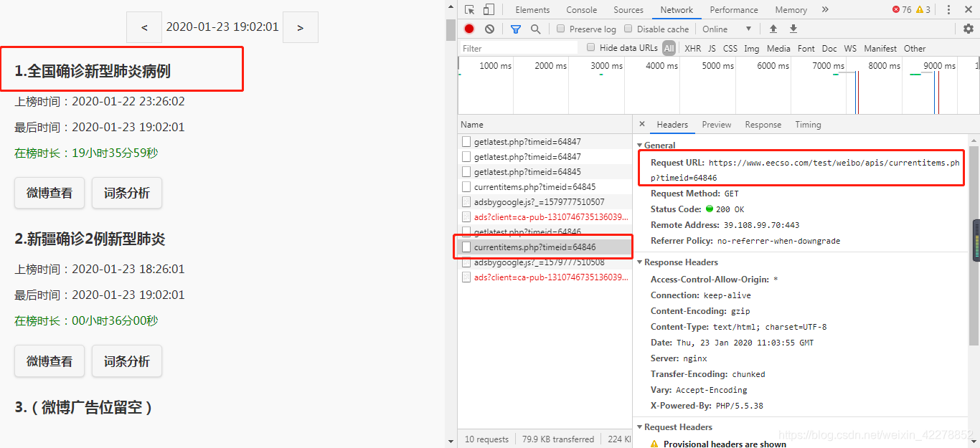Screen dimensions: 980x448
Task: Collapse the General section
Action: point(641,146)
